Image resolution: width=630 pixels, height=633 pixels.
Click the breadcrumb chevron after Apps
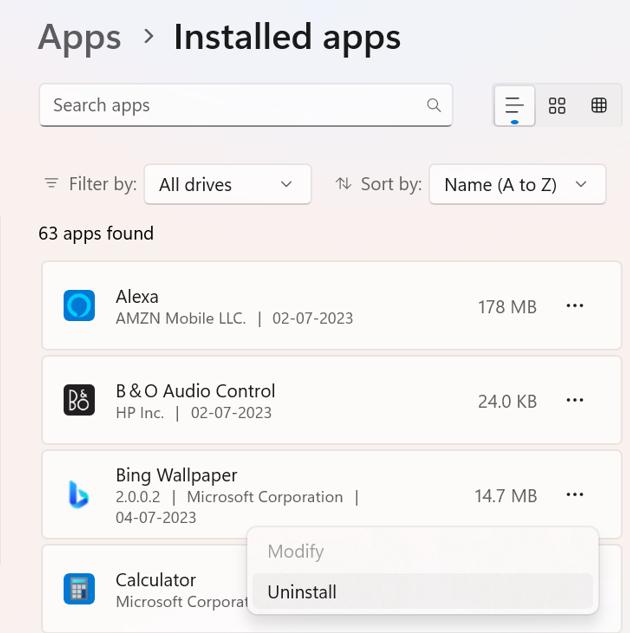point(148,37)
